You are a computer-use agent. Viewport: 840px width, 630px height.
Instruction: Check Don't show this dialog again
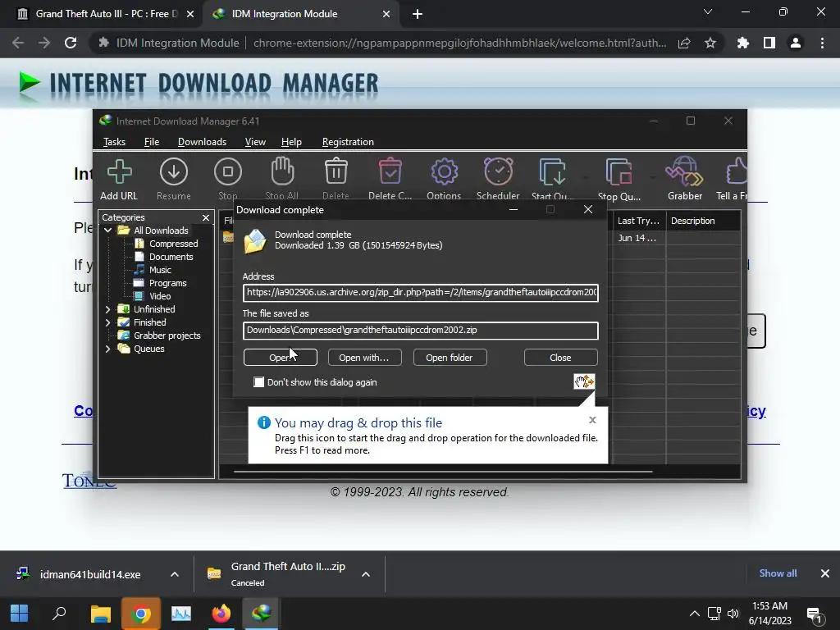[x=258, y=382]
